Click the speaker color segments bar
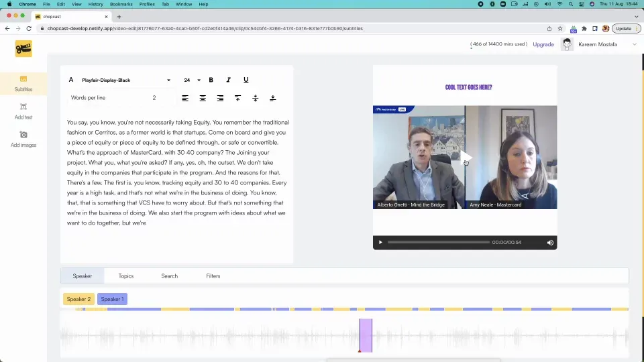The image size is (644, 362). click(352, 309)
